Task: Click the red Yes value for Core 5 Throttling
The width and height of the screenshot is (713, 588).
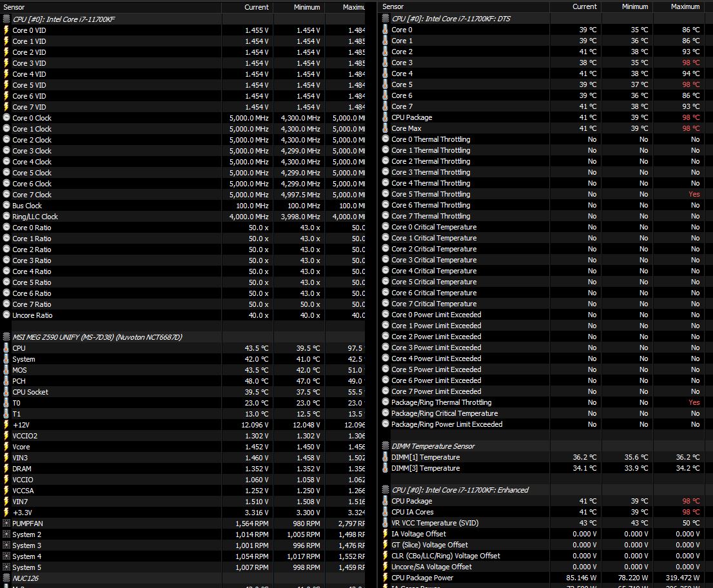Action: click(694, 193)
